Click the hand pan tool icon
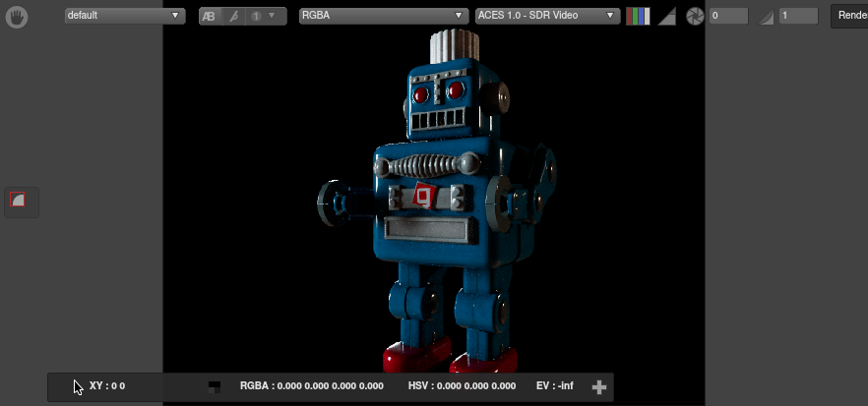The height and width of the screenshot is (406, 868). (x=17, y=17)
